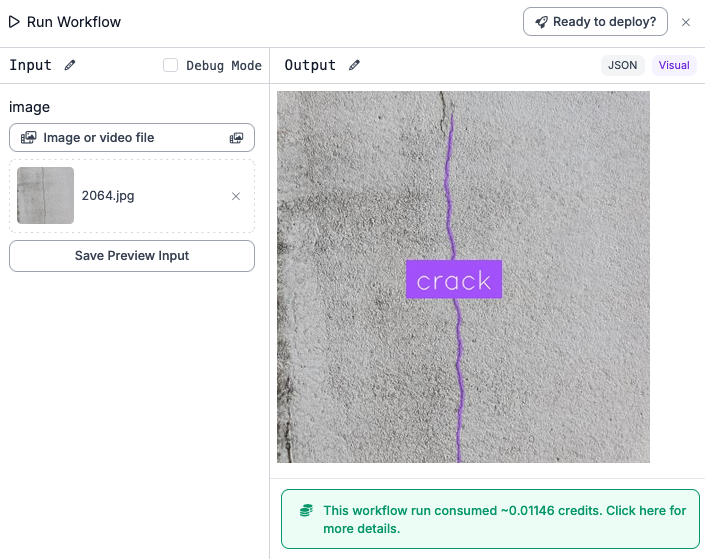This screenshot has width=705, height=559.
Task: Enable the Debug Mode checkbox
Action: pos(171,65)
